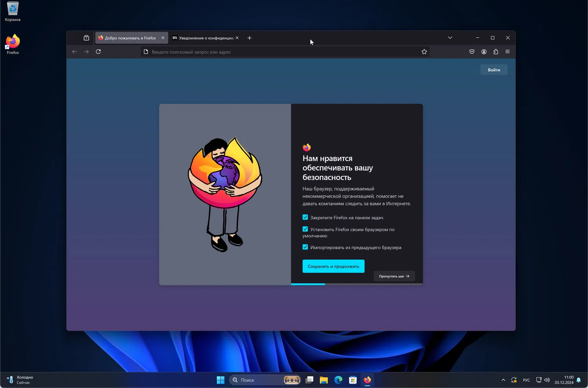Go back with the browser back arrow

click(74, 52)
